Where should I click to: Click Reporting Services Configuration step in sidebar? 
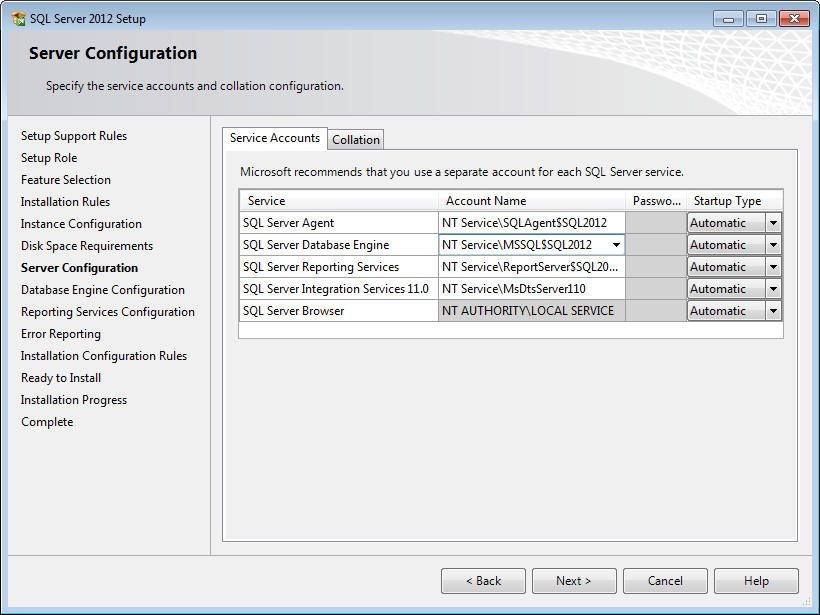tap(108, 312)
